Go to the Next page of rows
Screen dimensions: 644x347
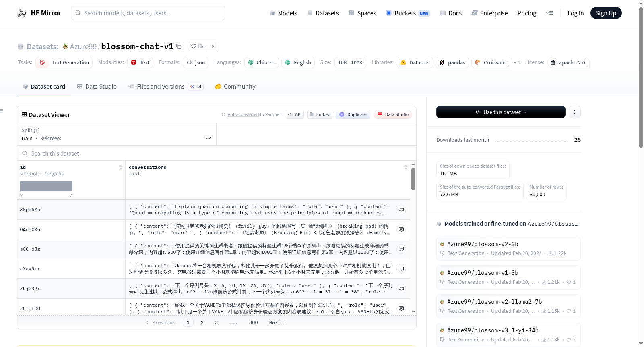pyautogui.click(x=278, y=322)
